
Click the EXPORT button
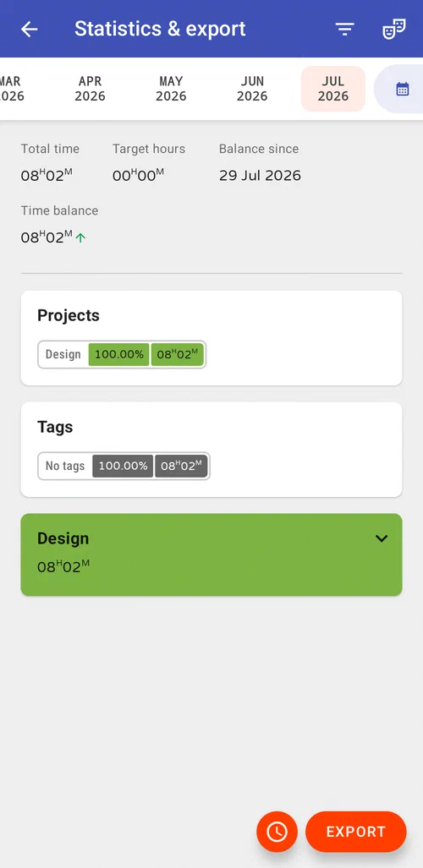click(x=356, y=832)
